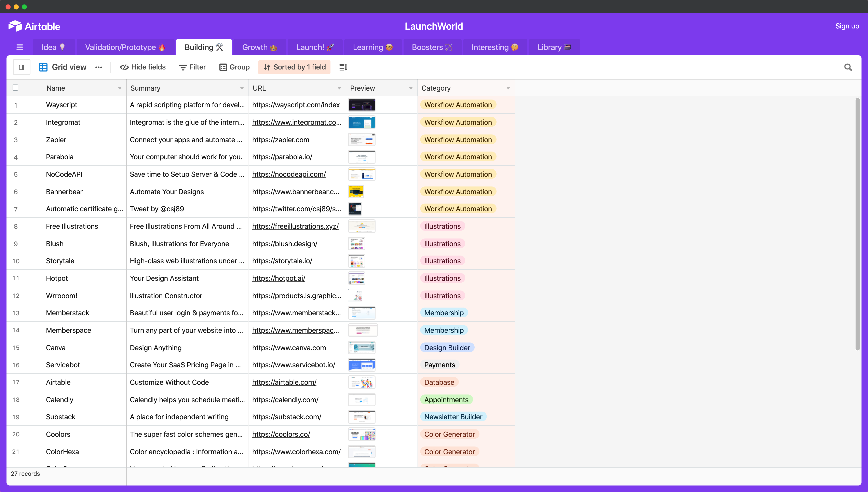Image resolution: width=868 pixels, height=492 pixels.
Task: Switch to the Growth tab
Action: coord(260,47)
